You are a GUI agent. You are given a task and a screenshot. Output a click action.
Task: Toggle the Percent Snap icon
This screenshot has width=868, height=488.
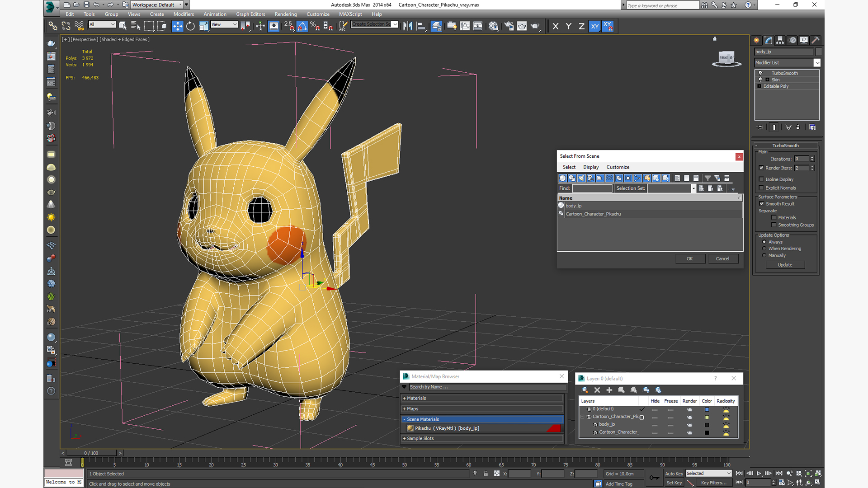tap(315, 26)
